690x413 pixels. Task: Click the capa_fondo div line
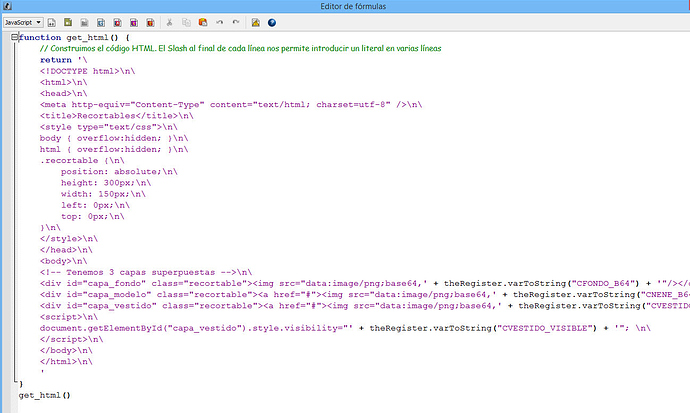[x=365, y=284]
